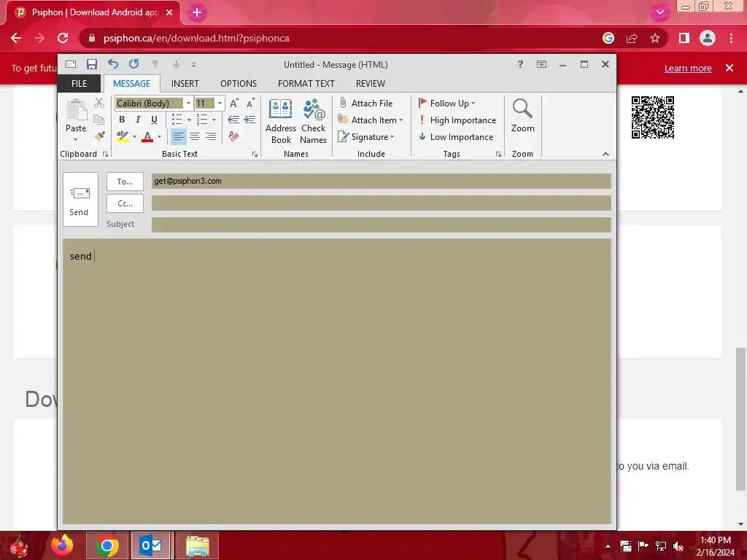Viewport: 747px width, 560px height.
Task: Open File Explorer from the taskbar
Action: pyautogui.click(x=197, y=545)
